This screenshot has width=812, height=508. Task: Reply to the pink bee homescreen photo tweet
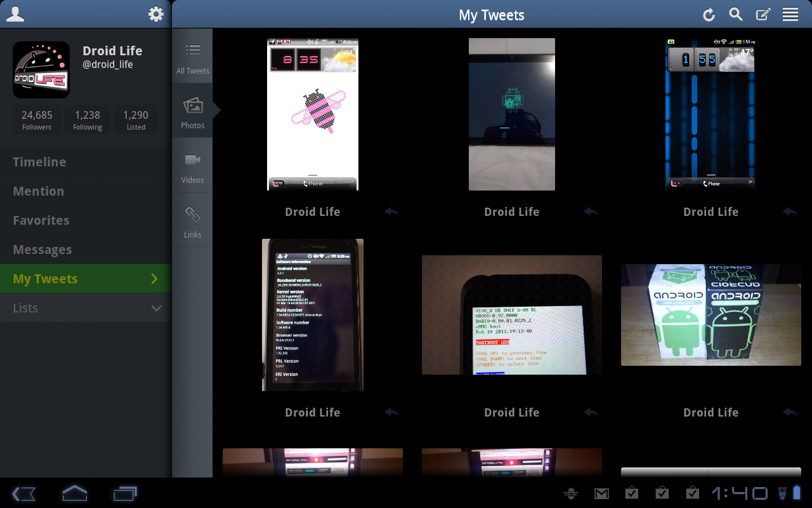coord(391,211)
